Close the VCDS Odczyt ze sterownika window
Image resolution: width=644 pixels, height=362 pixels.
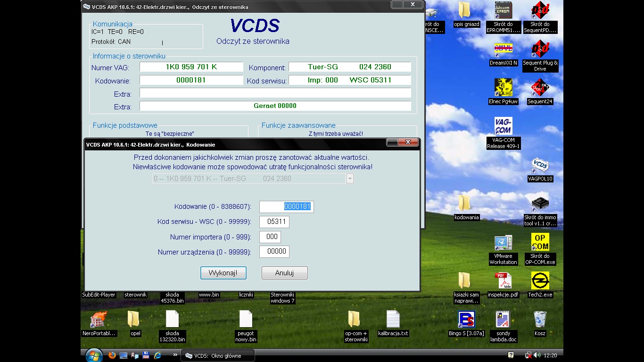click(x=413, y=4)
